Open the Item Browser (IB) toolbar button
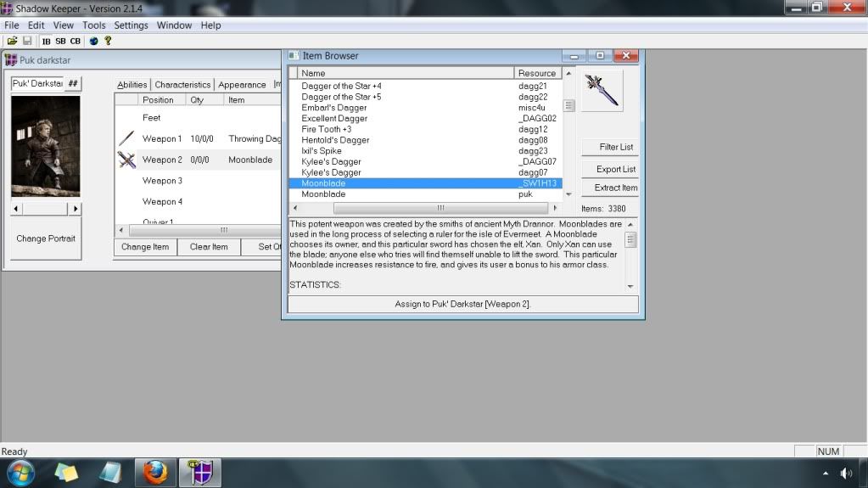The width and height of the screenshot is (868, 488). click(46, 41)
